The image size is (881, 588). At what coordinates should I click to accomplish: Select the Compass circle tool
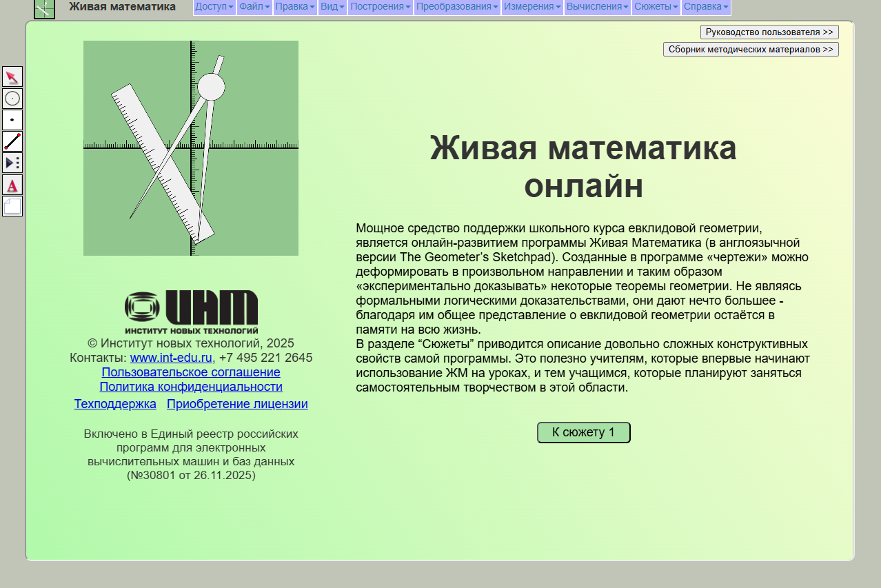click(12, 99)
